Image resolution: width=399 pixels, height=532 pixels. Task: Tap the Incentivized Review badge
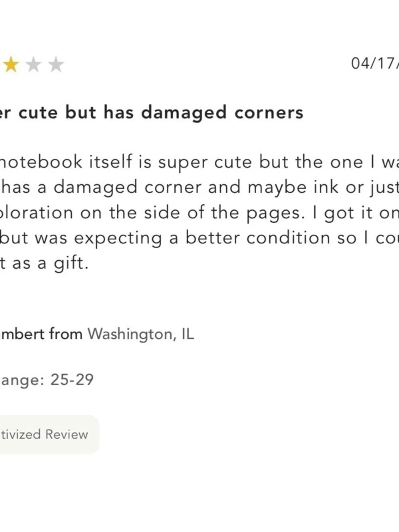point(49,434)
